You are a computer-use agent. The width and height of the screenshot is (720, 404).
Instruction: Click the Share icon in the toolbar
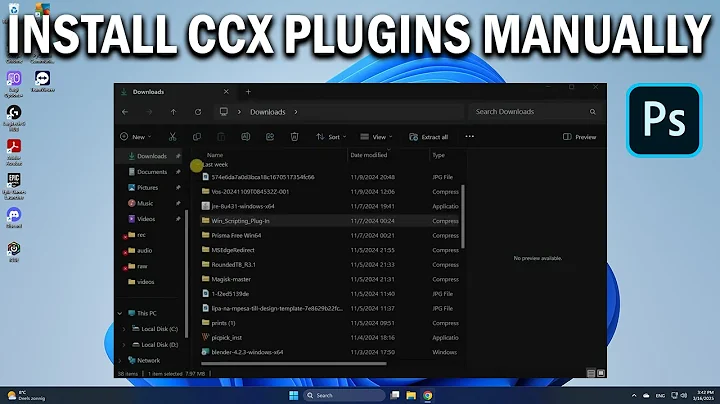coord(270,137)
